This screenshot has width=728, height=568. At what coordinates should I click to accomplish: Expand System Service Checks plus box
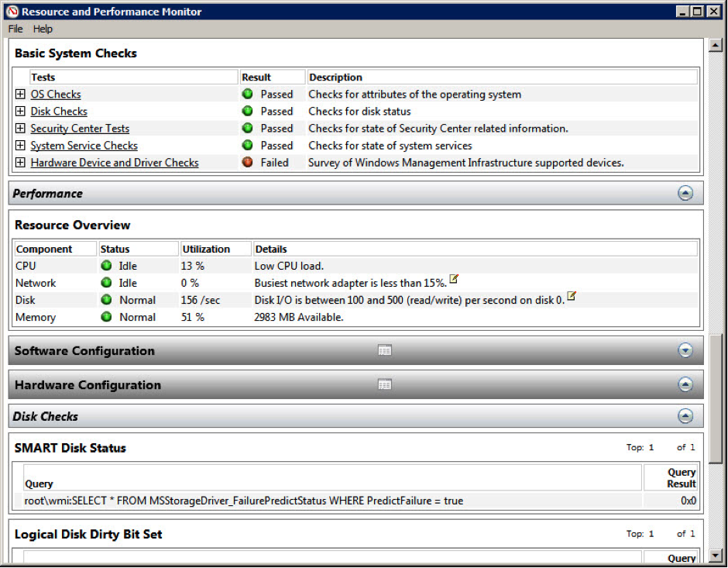20,146
